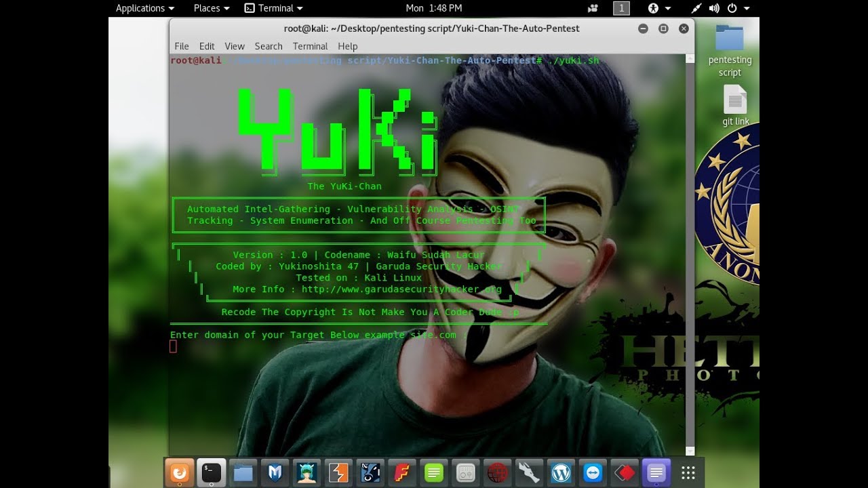The height and width of the screenshot is (488, 868).
Task: Click 'Tracking - System Enumeration' line
Action: point(361,221)
